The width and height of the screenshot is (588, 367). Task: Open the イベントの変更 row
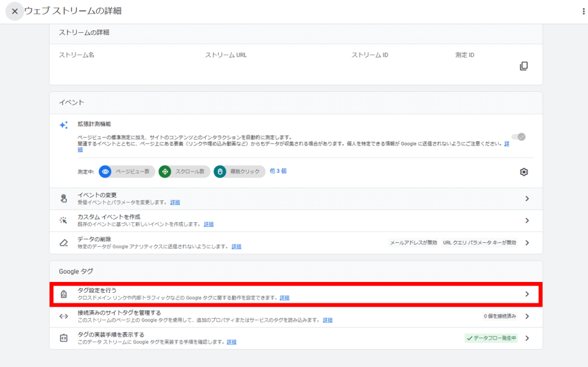point(296,199)
